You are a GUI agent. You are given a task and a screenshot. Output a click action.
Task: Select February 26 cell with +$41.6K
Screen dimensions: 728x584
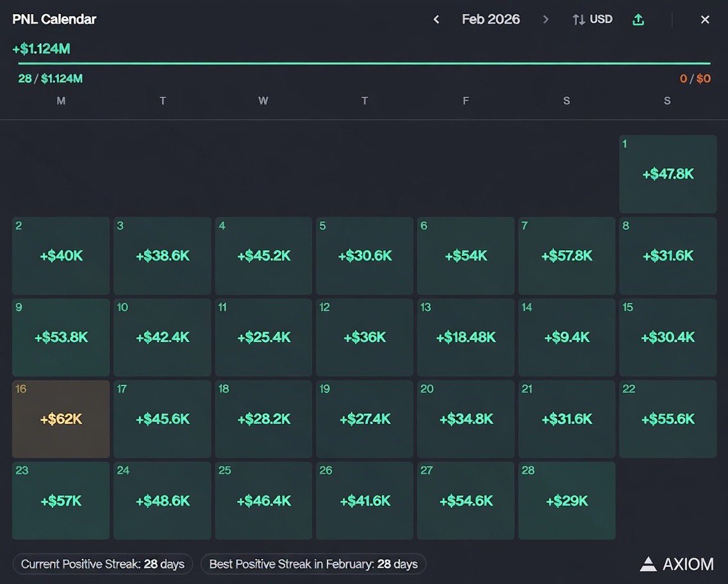pyautogui.click(x=365, y=501)
